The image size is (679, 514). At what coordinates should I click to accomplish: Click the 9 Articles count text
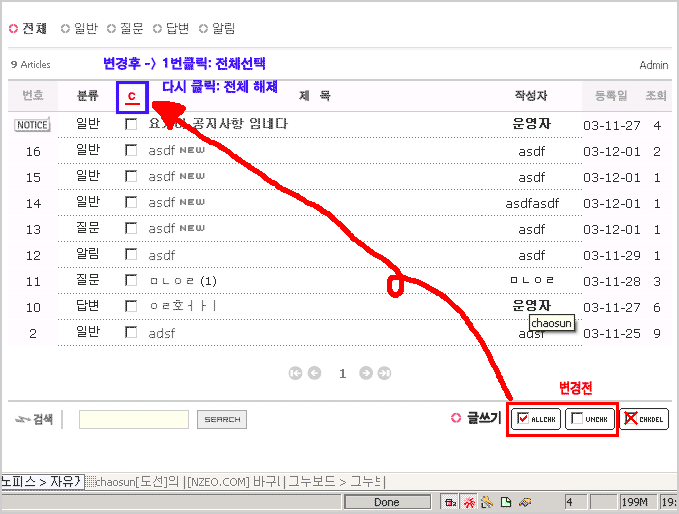[x=31, y=65]
